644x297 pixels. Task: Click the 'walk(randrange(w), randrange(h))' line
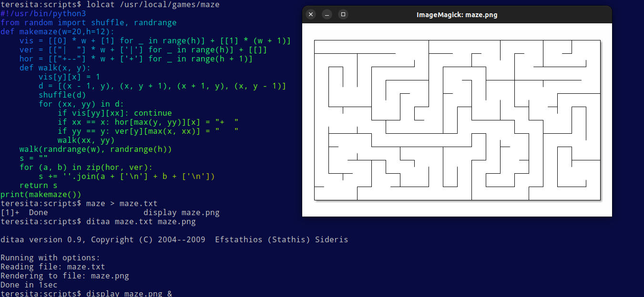pyautogui.click(x=95, y=149)
